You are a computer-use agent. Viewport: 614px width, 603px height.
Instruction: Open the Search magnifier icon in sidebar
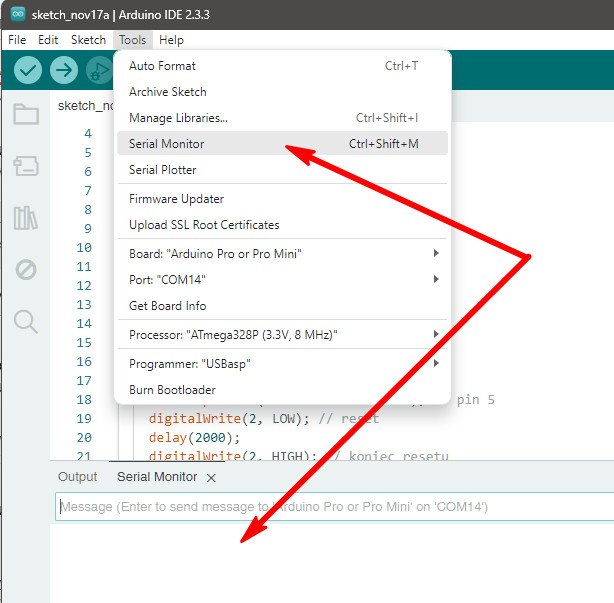click(x=26, y=321)
